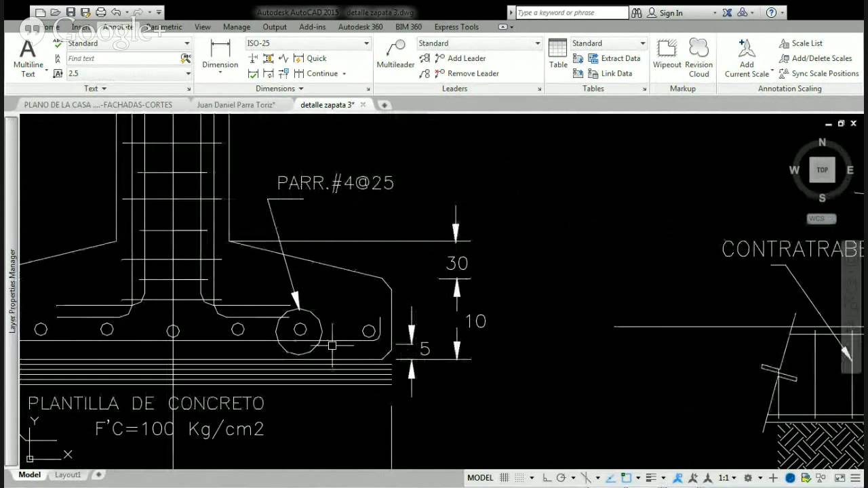Open the Express Tools ribbon tab
This screenshot has width=868, height=488.
456,27
